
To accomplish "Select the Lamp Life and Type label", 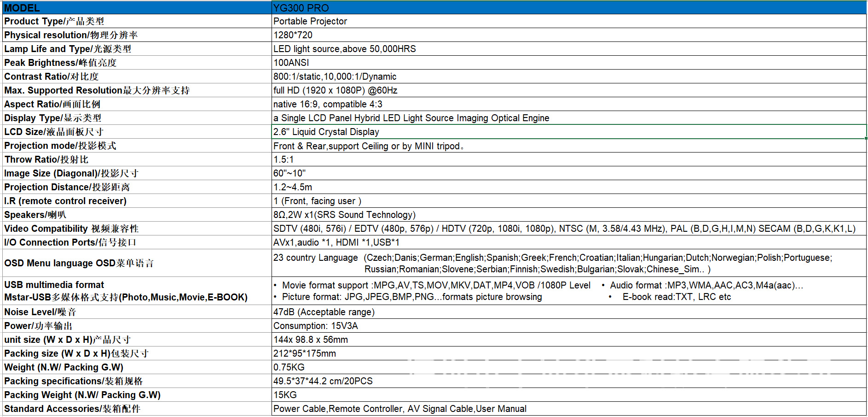I will (x=137, y=49).
